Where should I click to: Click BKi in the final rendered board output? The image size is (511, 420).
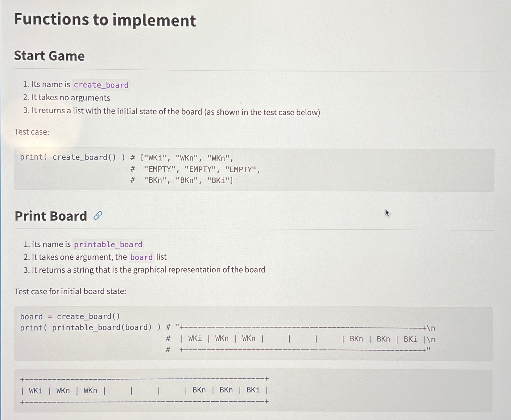pyautogui.click(x=253, y=390)
